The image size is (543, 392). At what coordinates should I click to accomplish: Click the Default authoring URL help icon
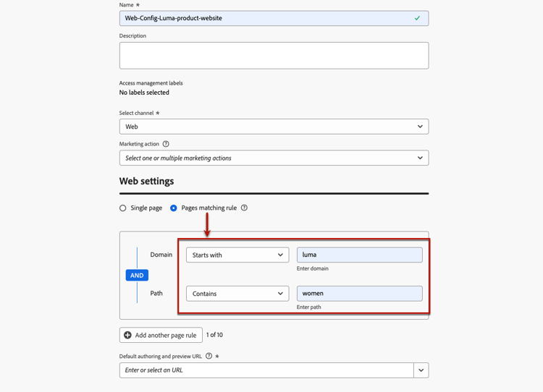(x=209, y=356)
